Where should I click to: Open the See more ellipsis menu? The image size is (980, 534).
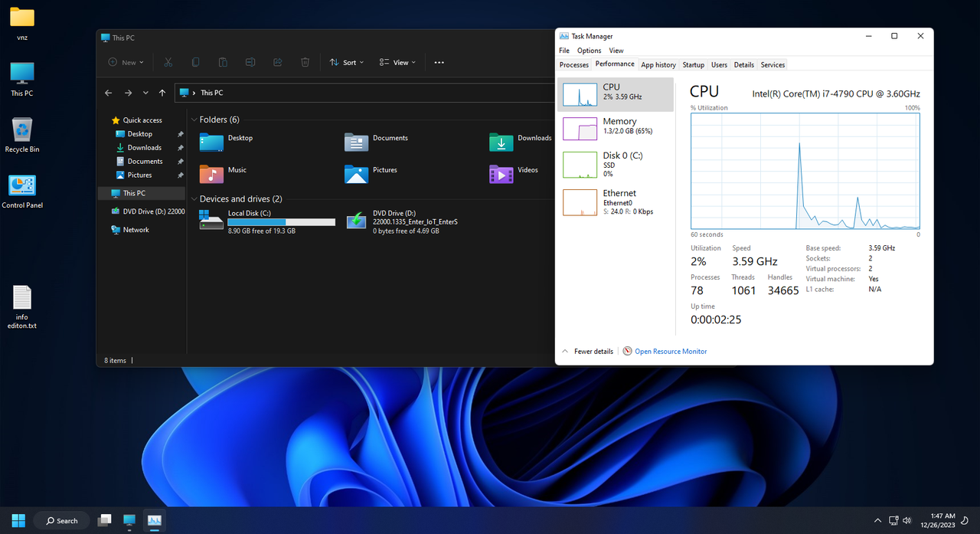point(439,62)
